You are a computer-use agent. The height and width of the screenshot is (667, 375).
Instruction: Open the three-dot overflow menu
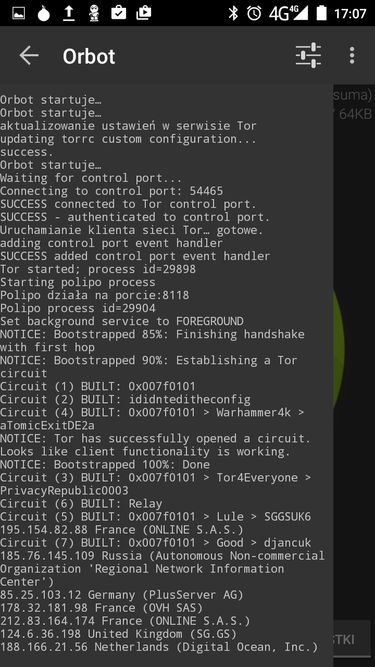(x=352, y=55)
